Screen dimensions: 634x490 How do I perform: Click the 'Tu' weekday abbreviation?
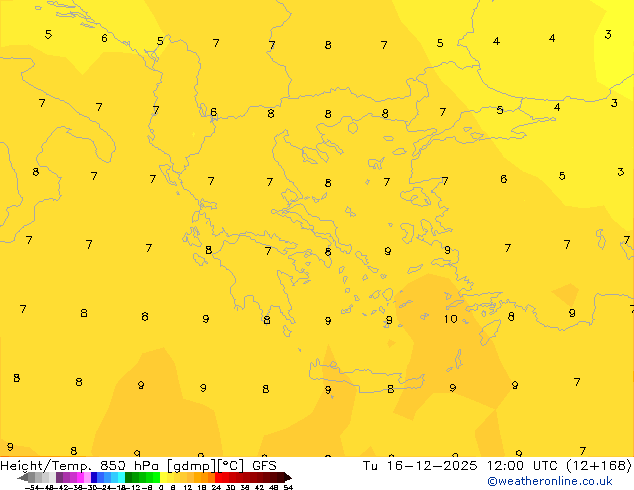370,466
